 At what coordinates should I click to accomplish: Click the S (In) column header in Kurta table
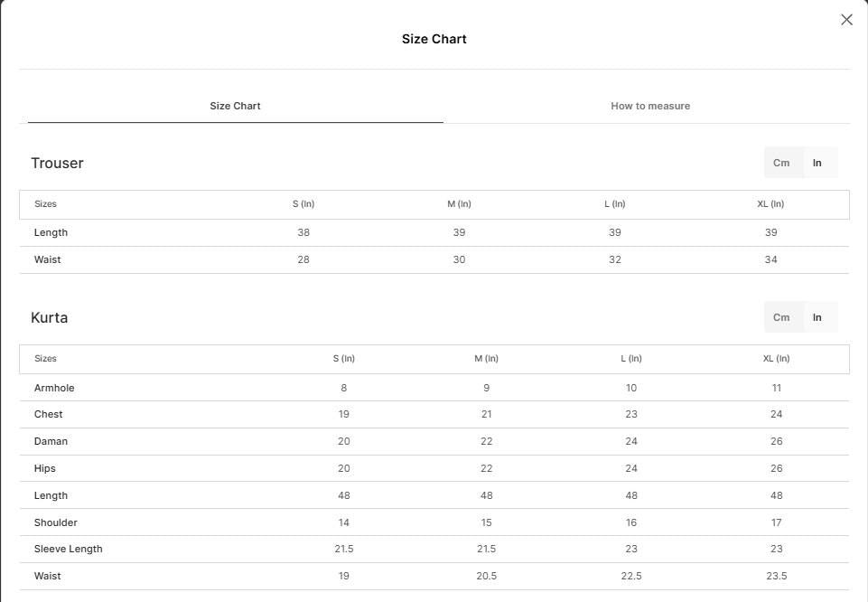(x=344, y=358)
